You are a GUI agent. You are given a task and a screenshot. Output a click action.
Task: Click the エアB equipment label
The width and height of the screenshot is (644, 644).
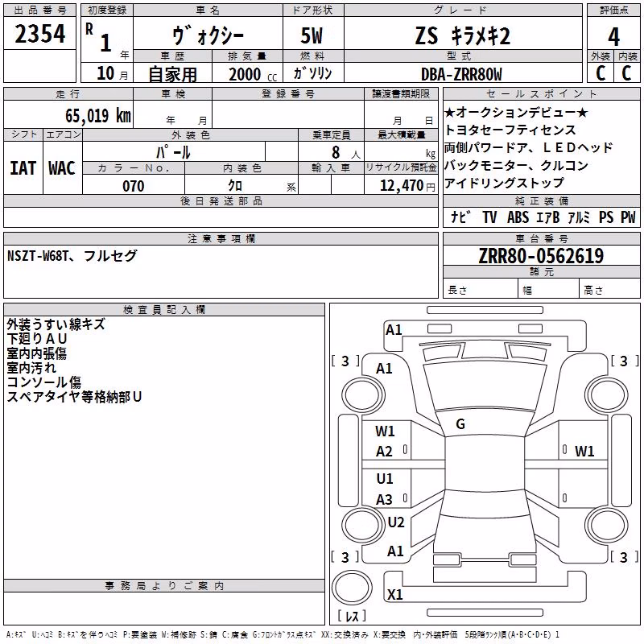548,217
